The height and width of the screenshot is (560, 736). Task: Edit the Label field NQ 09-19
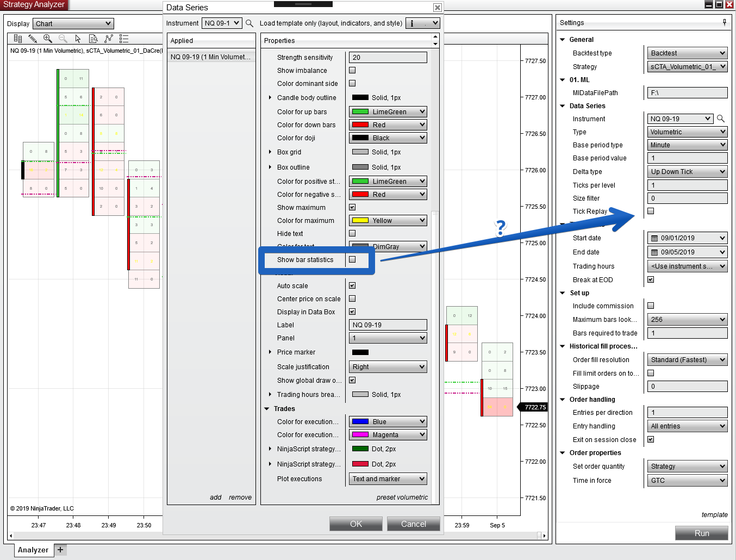388,325
